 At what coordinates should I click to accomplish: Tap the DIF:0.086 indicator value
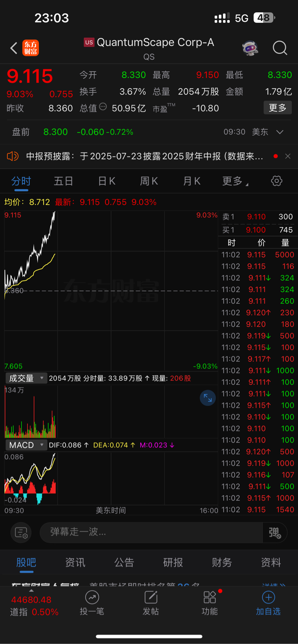(x=69, y=445)
